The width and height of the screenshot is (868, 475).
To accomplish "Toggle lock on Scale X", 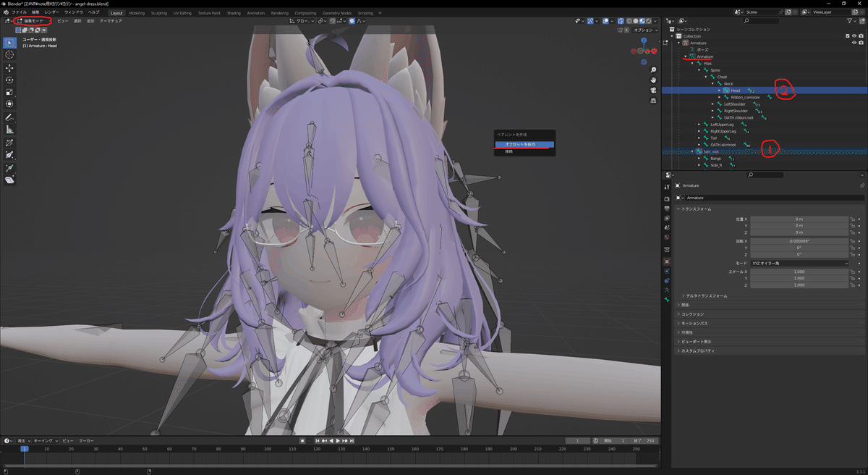I will click(853, 272).
